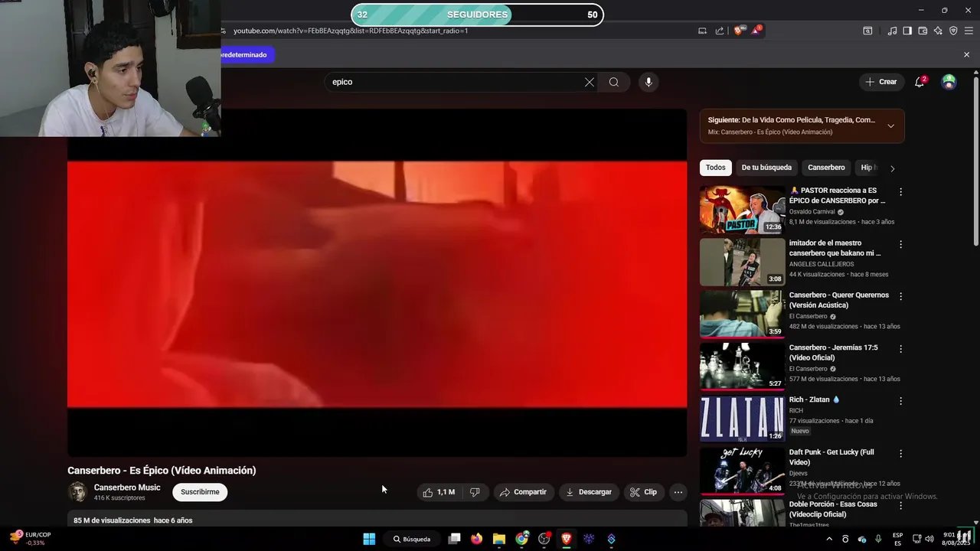The height and width of the screenshot is (551, 980).
Task: Share this page from address bar
Action: coord(720,31)
